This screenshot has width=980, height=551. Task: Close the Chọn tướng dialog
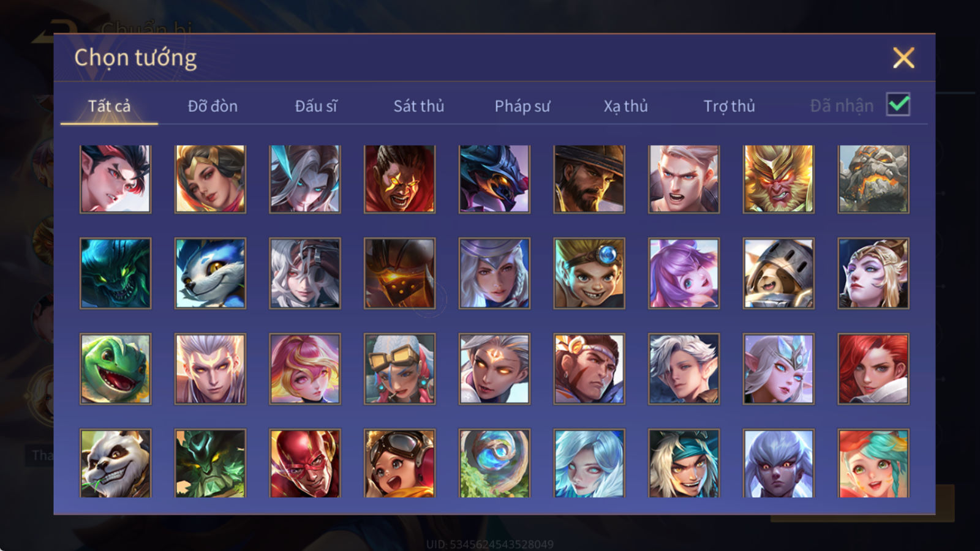(x=903, y=58)
